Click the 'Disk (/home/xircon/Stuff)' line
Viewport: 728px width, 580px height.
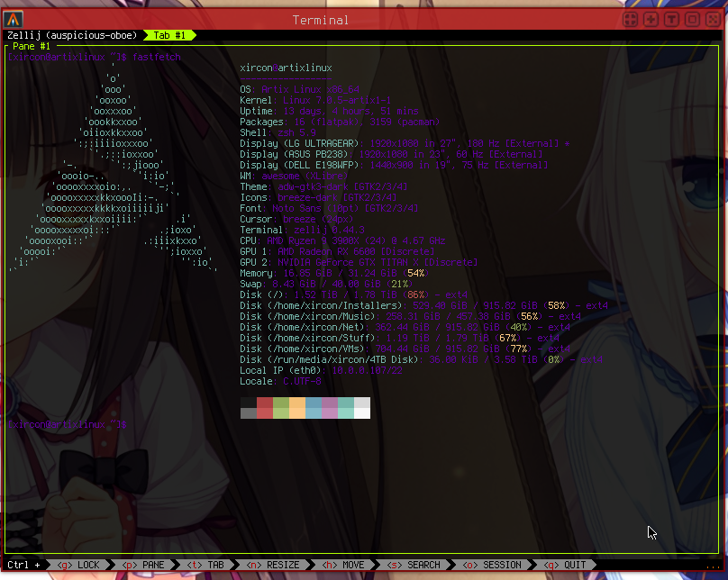400,338
